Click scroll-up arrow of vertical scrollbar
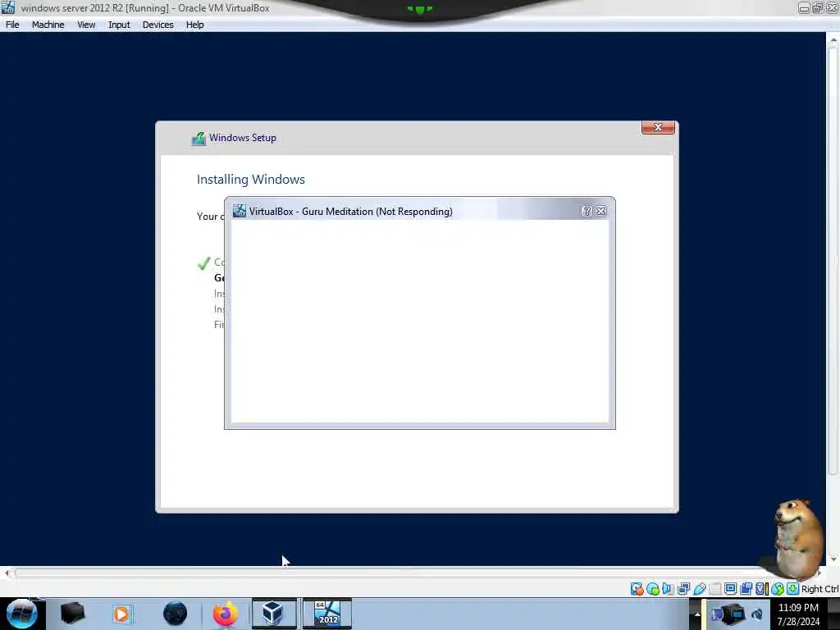 pyautogui.click(x=833, y=39)
